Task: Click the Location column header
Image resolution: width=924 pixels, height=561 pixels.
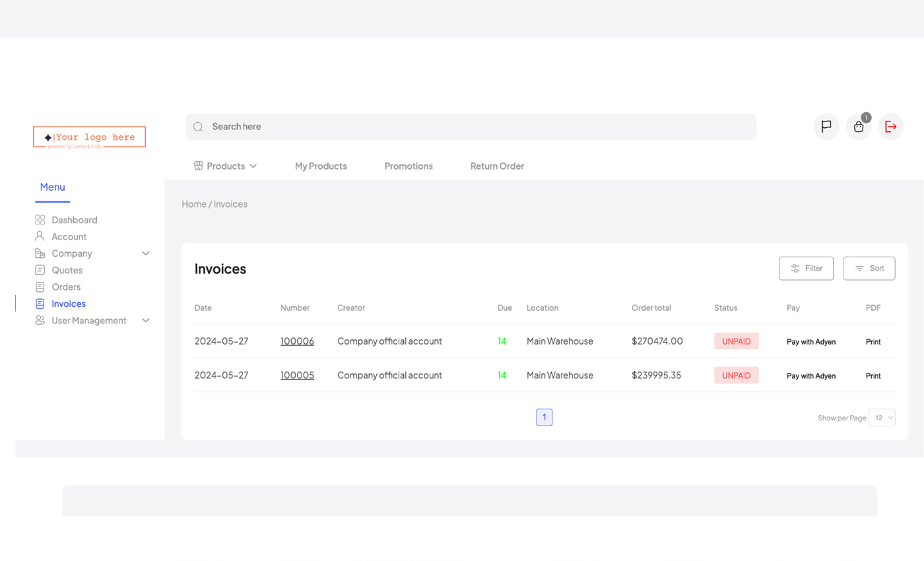Action: (543, 308)
